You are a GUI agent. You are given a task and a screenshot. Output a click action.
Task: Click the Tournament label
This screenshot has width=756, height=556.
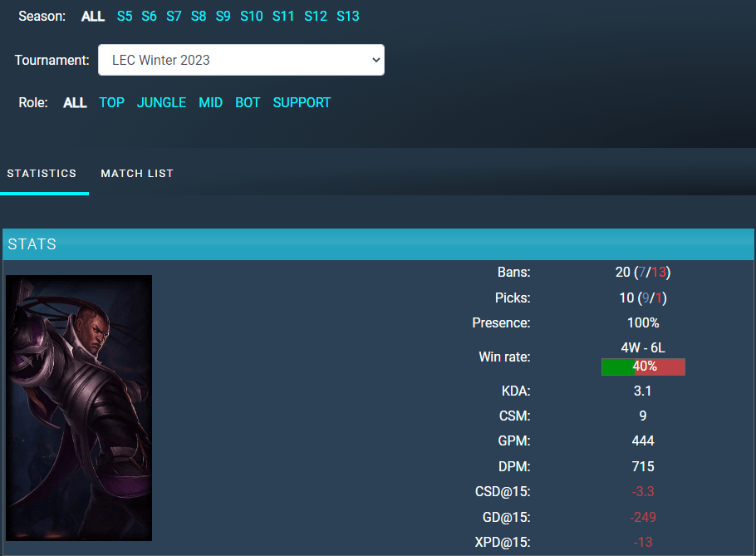(52, 61)
